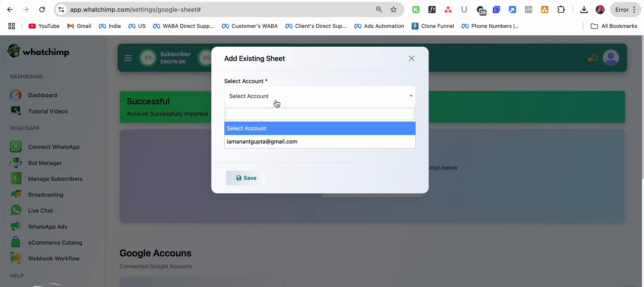Click the address bar URL

(136, 10)
